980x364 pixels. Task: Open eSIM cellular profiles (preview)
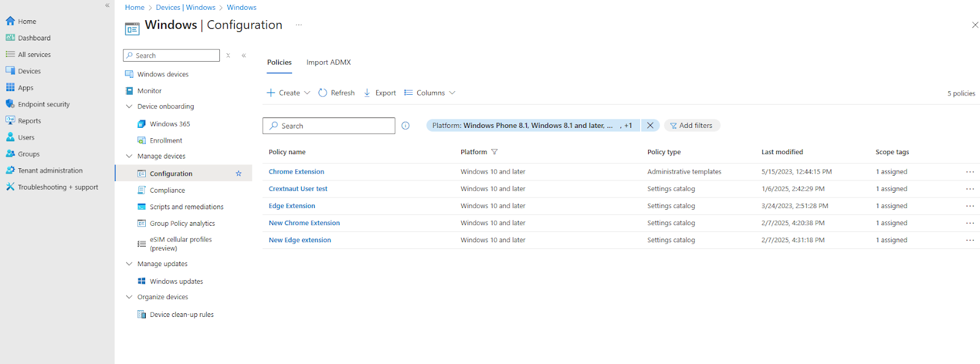tap(181, 243)
